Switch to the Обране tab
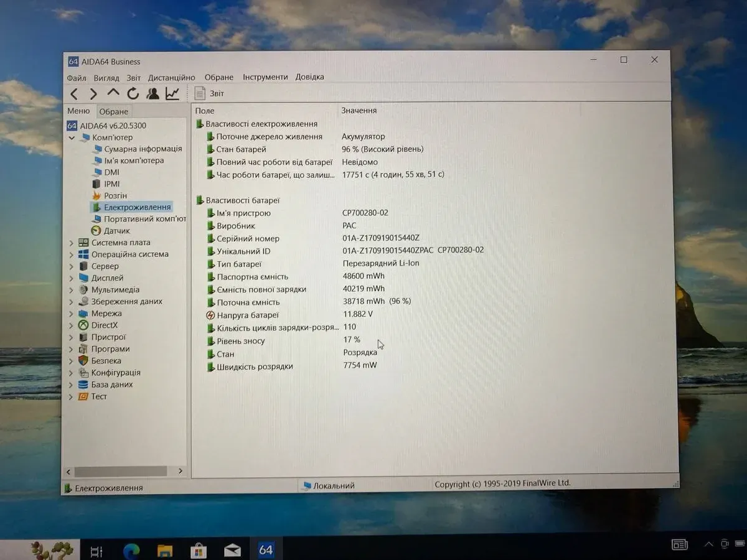The height and width of the screenshot is (560, 747). (114, 112)
